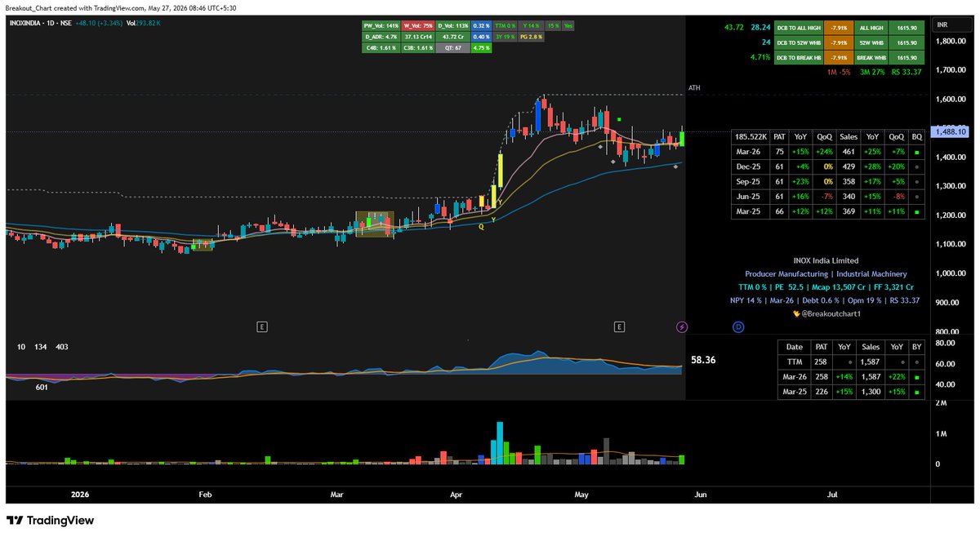Click the 3M 27% performance label
The width and height of the screenshot is (980, 537).
click(x=872, y=72)
